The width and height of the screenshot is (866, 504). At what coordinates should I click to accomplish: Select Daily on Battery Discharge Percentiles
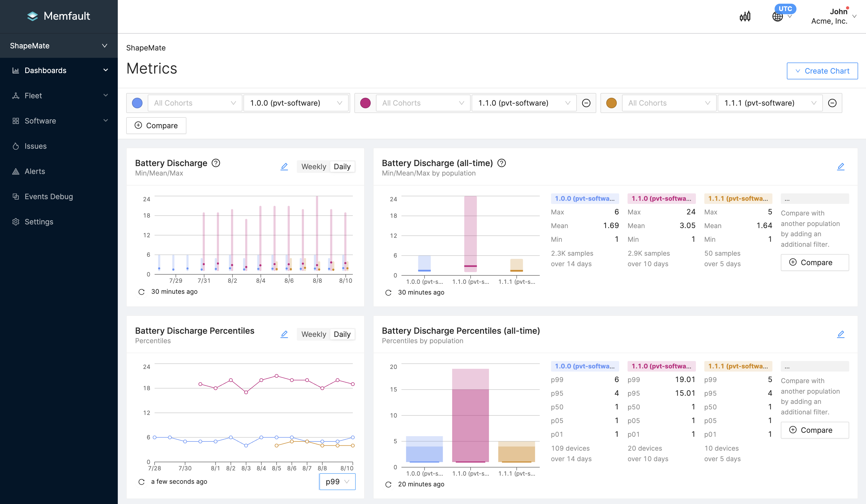coord(342,334)
